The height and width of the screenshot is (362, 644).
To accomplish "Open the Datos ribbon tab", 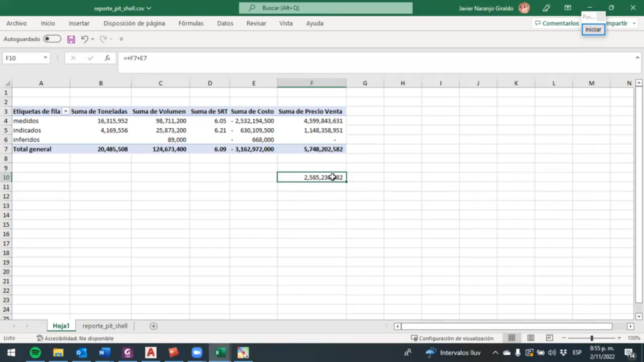I will (225, 23).
